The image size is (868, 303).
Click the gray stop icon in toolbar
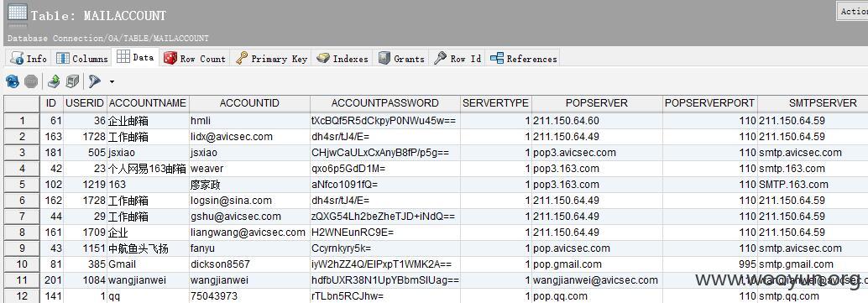[x=31, y=82]
